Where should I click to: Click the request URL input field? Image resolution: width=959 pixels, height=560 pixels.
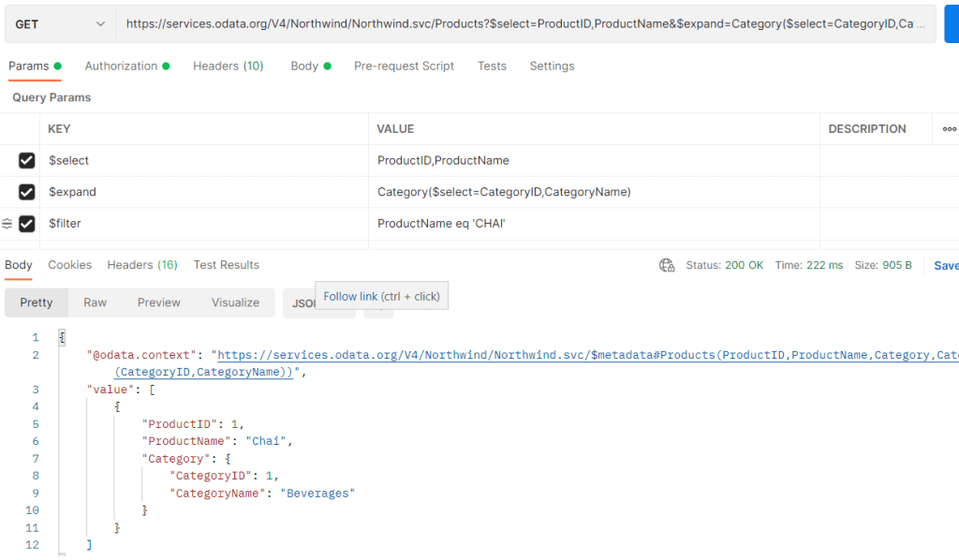point(524,23)
